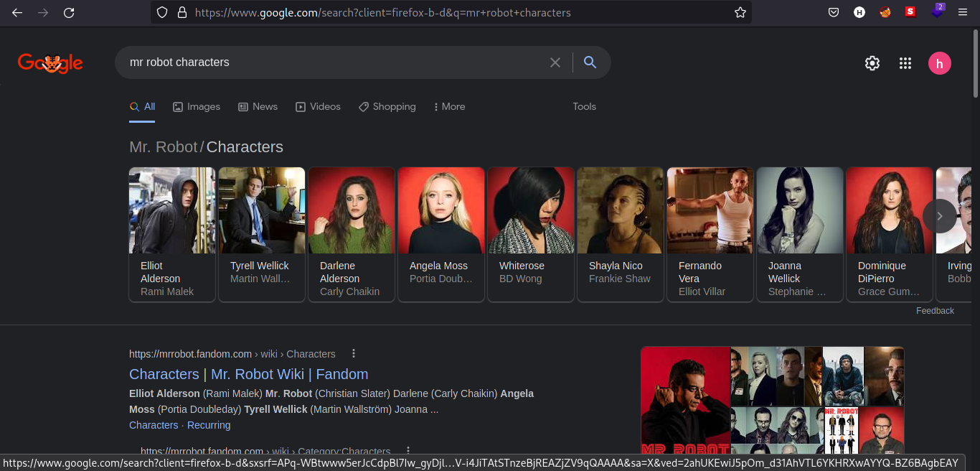Open the Tyrell Wellick character card

[x=262, y=234]
